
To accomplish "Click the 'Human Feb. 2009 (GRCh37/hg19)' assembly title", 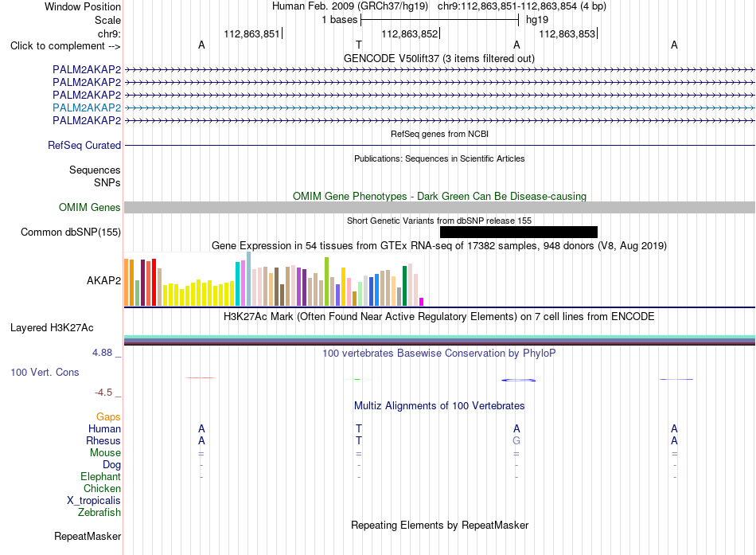I will coord(350,6).
